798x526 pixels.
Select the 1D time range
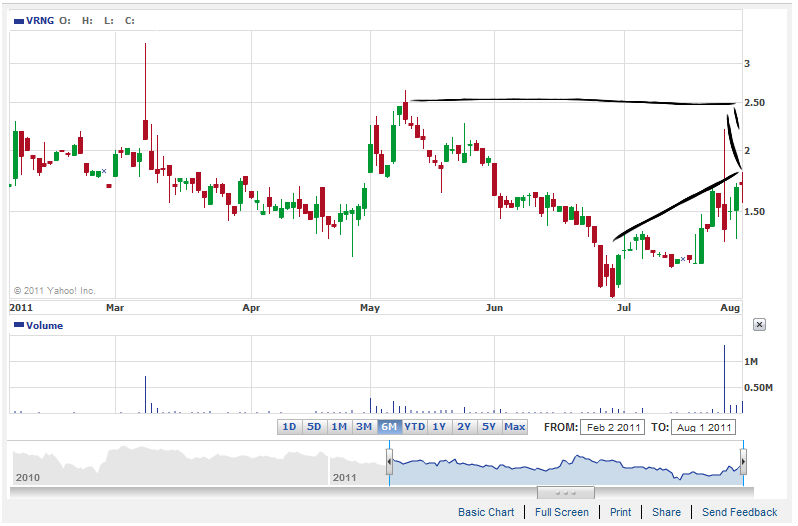289,427
